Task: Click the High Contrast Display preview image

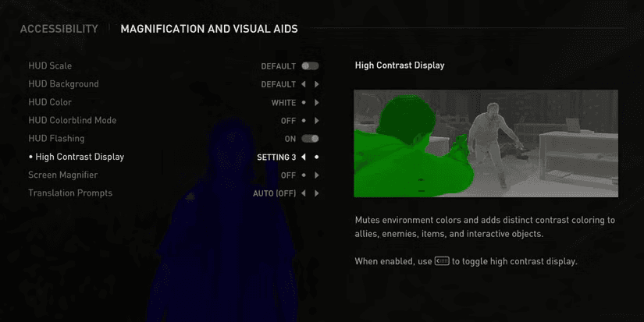Action: [x=486, y=143]
